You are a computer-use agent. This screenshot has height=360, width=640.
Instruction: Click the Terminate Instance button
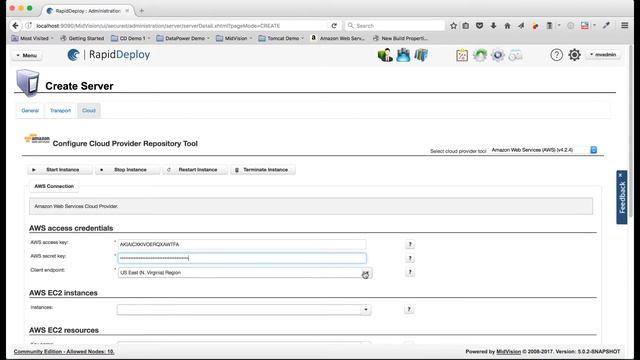coord(262,170)
